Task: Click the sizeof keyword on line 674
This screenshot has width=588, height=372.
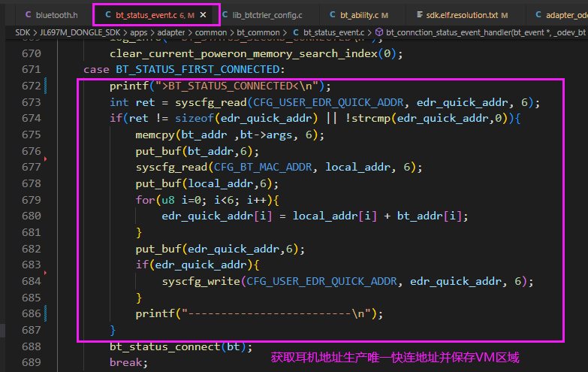Action: tap(194, 118)
